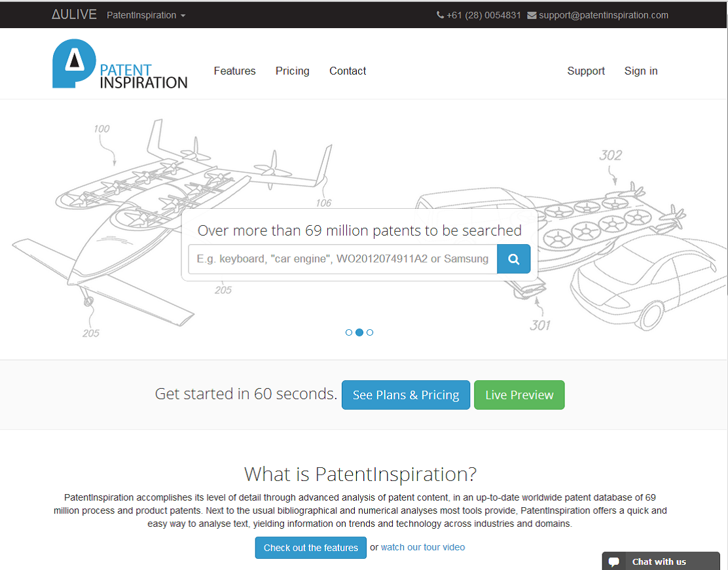Launch the Live Preview button
Screen dimensions: 728x570
(519, 395)
